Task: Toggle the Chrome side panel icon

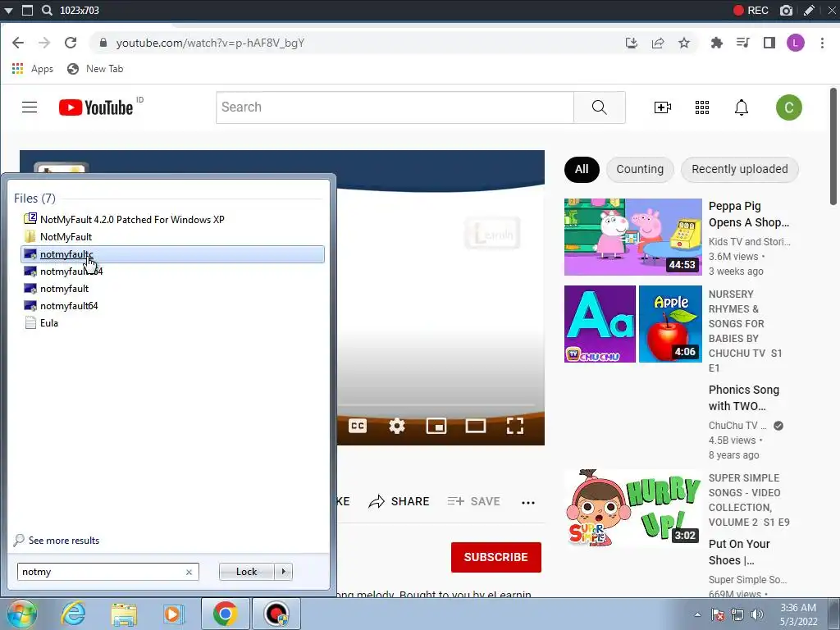Action: coord(769,43)
